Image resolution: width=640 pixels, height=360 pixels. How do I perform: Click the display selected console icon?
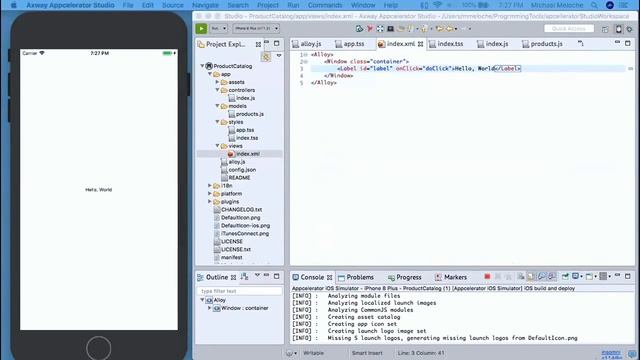coord(577,277)
